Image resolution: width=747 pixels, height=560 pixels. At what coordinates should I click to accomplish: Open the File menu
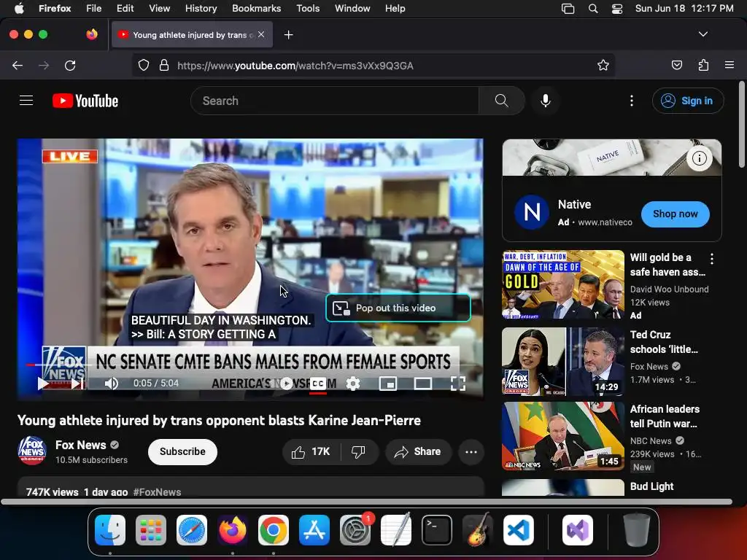pyautogui.click(x=94, y=8)
